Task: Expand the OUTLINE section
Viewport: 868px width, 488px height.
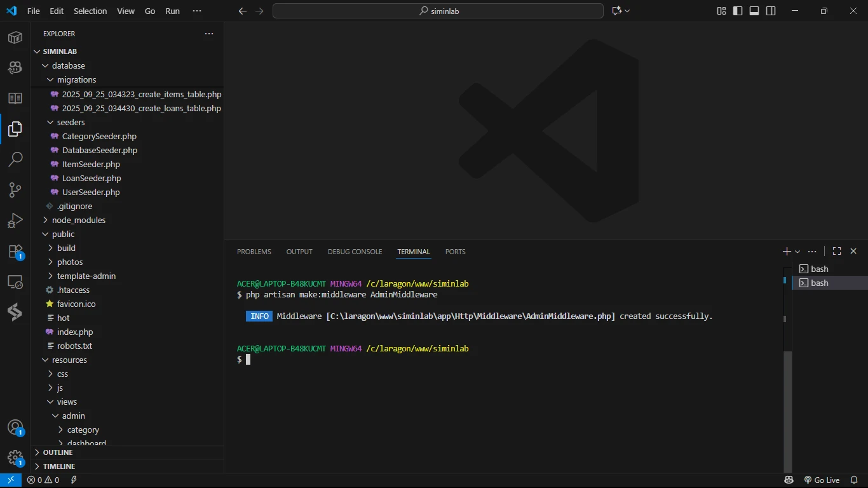Action: pos(58,452)
